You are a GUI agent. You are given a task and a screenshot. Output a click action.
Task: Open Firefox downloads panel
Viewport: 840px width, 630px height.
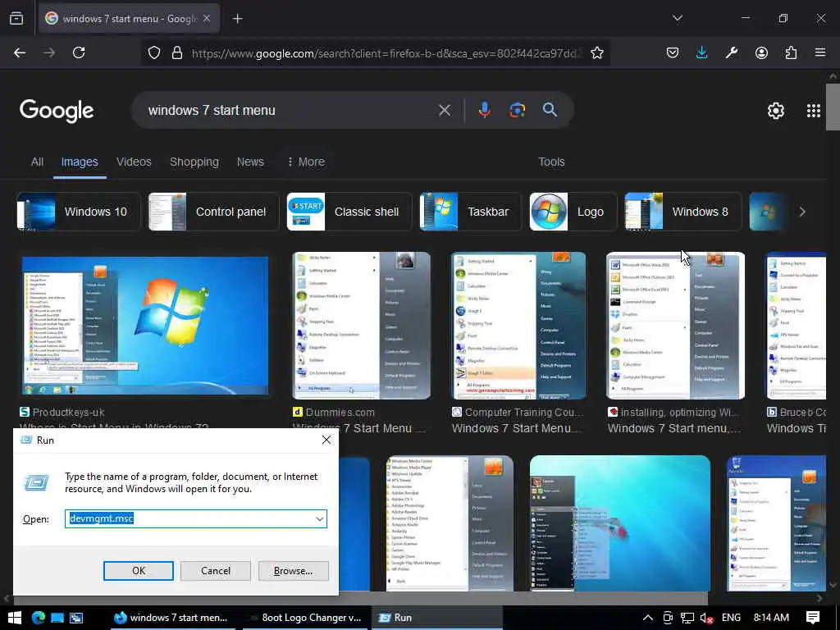coord(702,52)
